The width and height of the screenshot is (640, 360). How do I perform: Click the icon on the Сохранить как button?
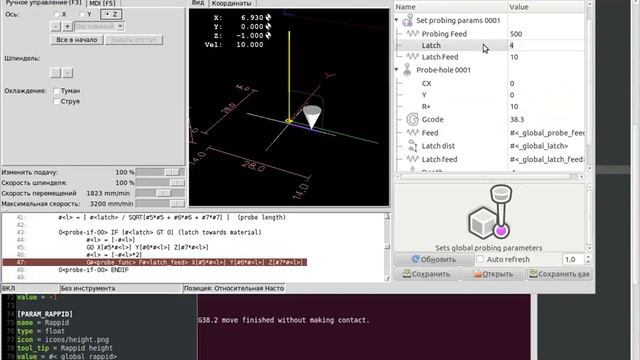pyautogui.click(x=533, y=274)
